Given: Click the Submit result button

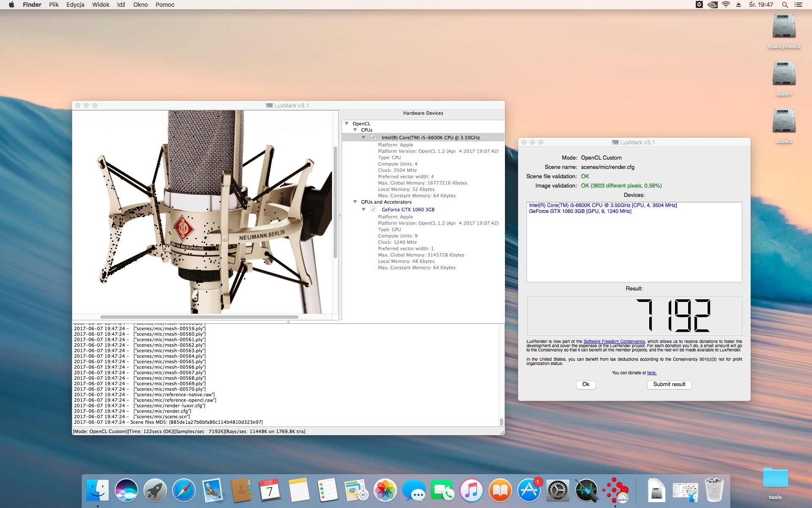Looking at the screenshot, I should pos(669,384).
